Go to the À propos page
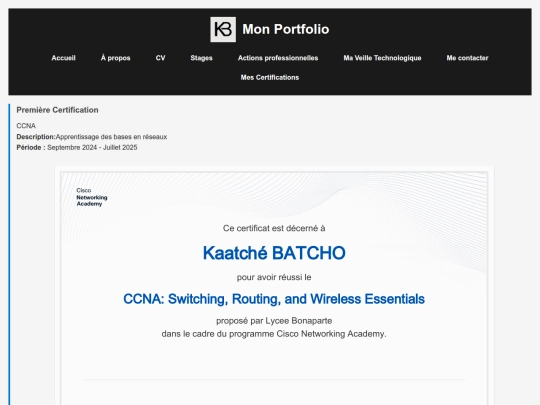This screenshot has height=405, width=540. [x=115, y=58]
